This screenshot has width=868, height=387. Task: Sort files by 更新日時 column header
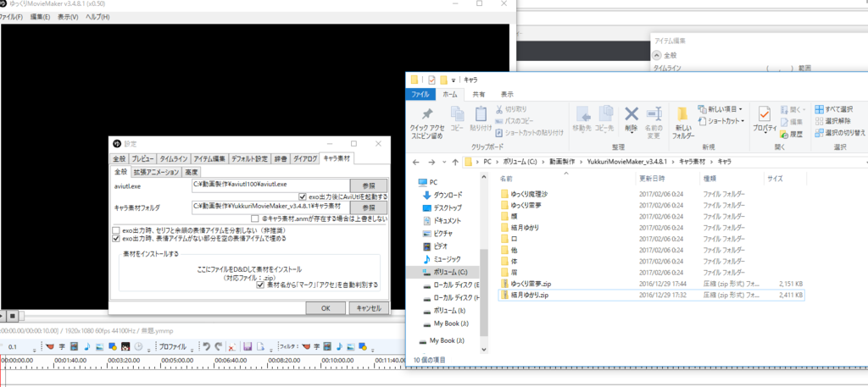click(x=652, y=180)
